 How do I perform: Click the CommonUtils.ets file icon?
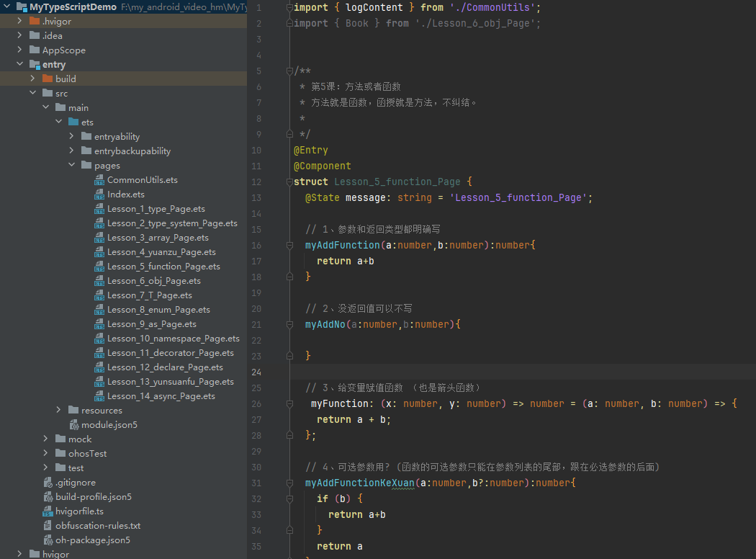[x=99, y=180]
